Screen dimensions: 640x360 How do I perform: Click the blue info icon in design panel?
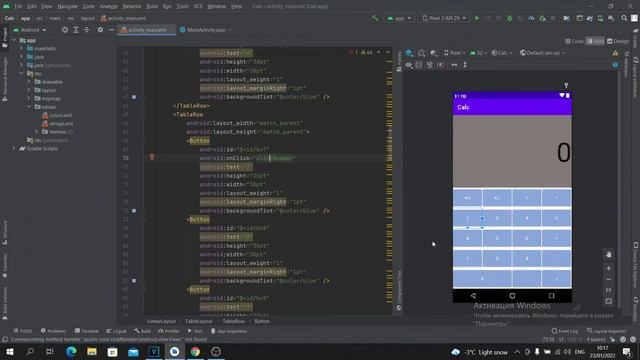point(615,65)
